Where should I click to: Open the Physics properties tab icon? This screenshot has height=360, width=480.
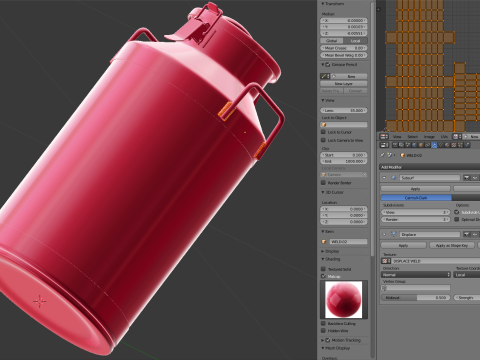pyautogui.click(x=467, y=145)
